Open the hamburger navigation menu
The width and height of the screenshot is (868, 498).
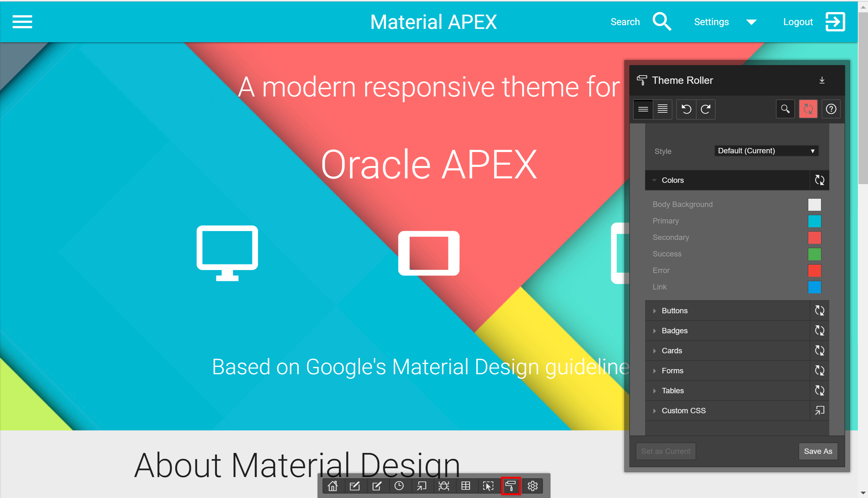tap(22, 22)
